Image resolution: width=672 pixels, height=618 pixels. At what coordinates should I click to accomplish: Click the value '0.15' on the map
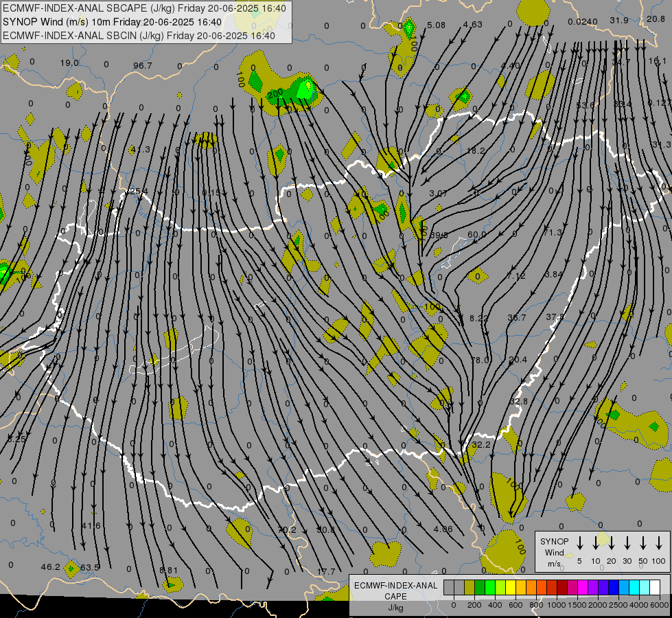pos(211,193)
